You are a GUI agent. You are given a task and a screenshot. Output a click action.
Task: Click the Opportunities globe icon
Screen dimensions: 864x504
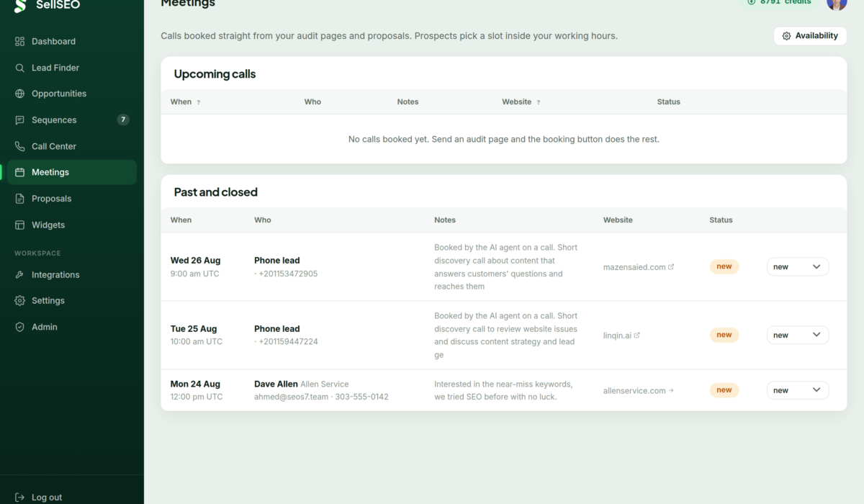coord(19,94)
